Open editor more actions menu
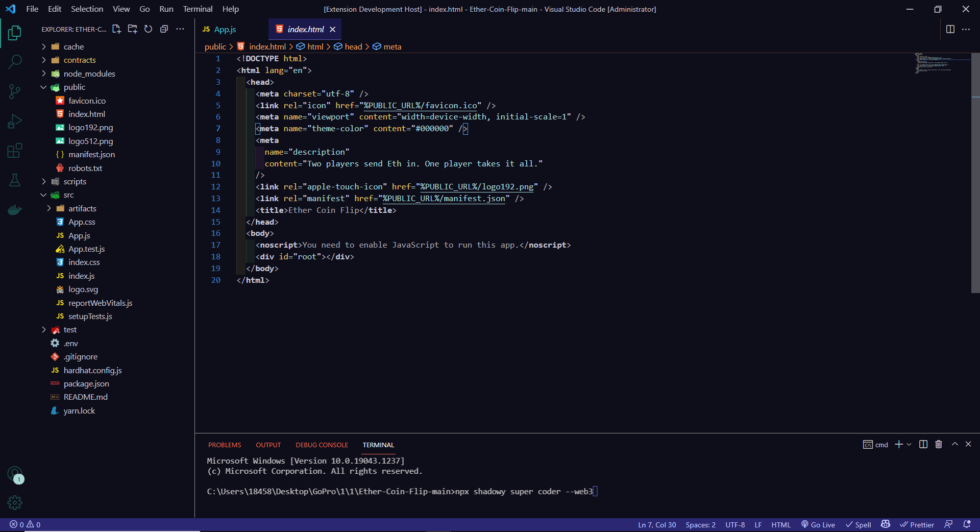The height and width of the screenshot is (532, 980). pyautogui.click(x=966, y=29)
